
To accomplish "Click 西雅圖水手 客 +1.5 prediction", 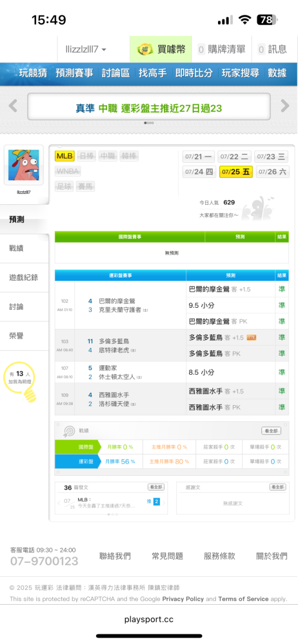I will coord(216,392).
